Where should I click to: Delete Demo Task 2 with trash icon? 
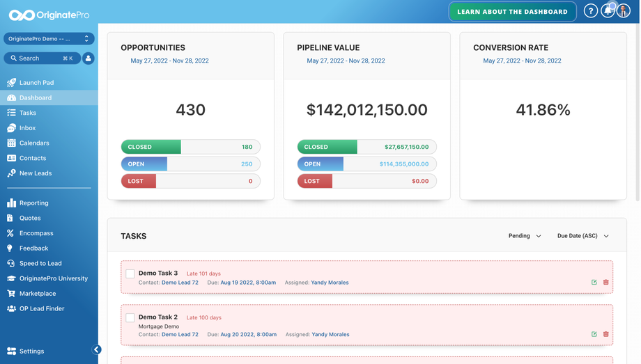[606, 334]
